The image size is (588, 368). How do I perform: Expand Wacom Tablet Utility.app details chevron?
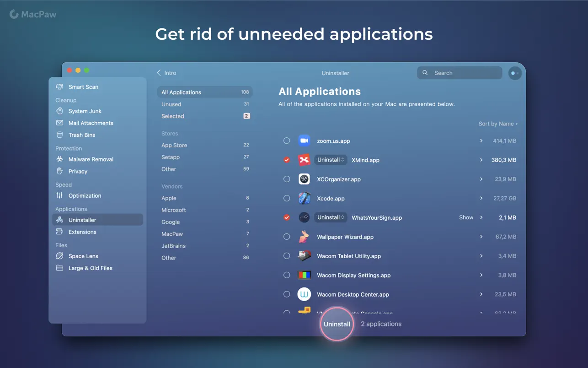click(x=481, y=256)
